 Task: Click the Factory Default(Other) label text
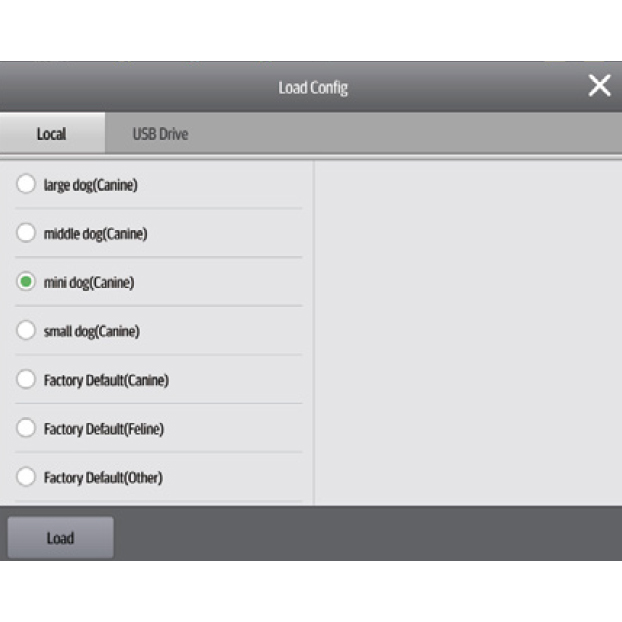(x=103, y=477)
